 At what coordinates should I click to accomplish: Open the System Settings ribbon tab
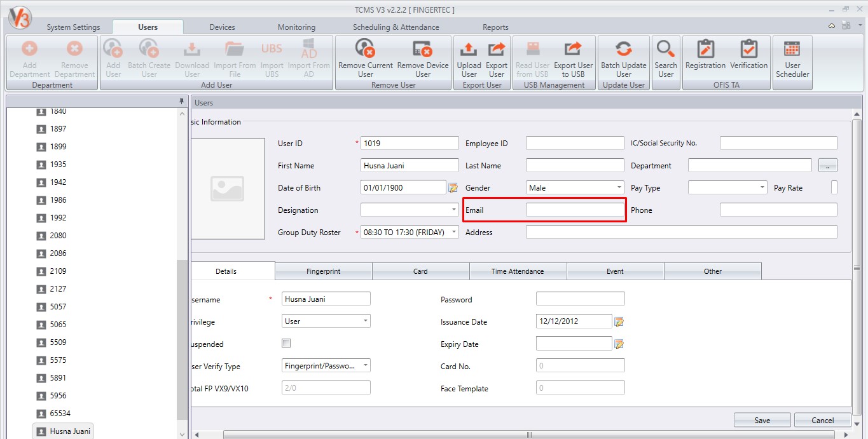coord(73,27)
